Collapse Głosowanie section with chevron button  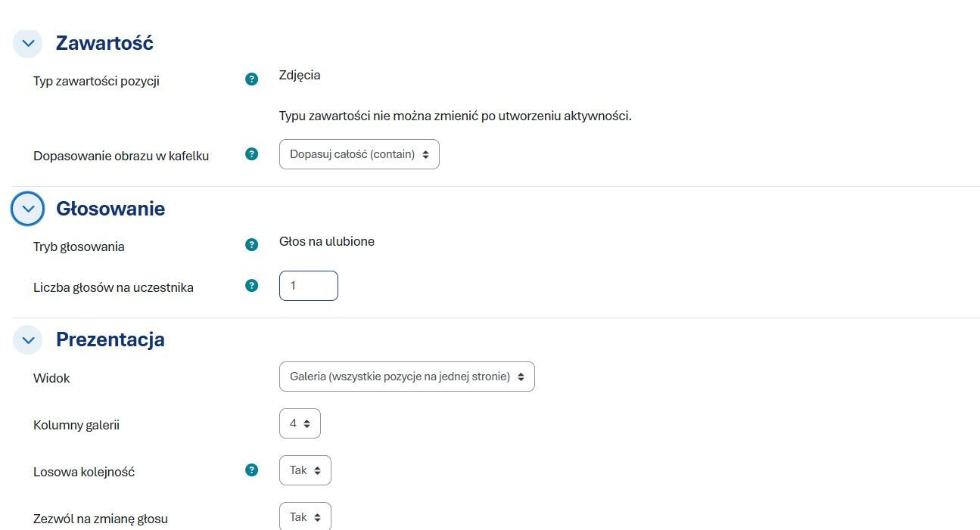point(27,209)
